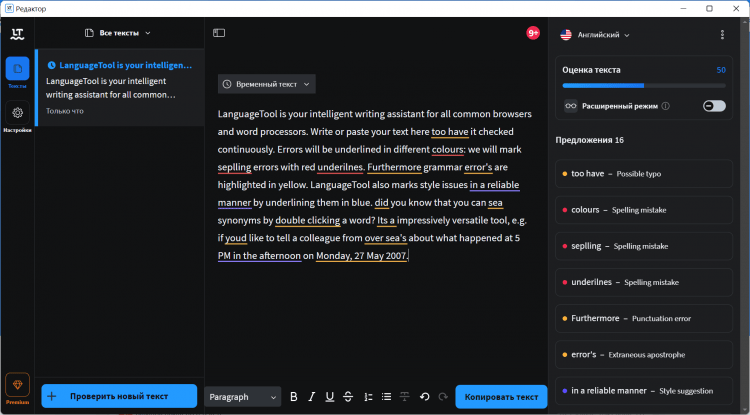Click the clear formatting icon
The width and height of the screenshot is (750, 415).
tap(405, 397)
